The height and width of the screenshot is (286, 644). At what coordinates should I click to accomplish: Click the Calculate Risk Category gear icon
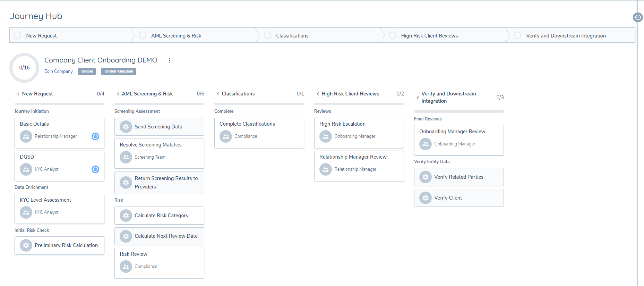[126, 216]
